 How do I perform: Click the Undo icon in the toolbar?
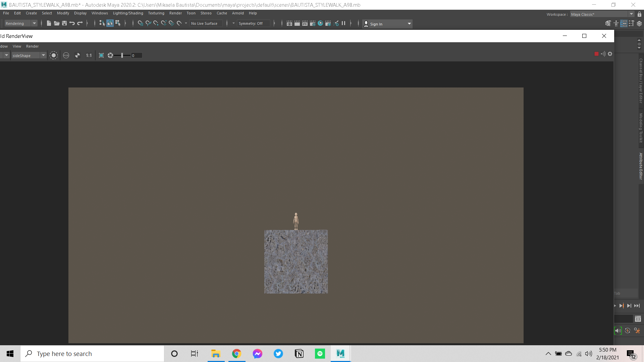pos(72,23)
